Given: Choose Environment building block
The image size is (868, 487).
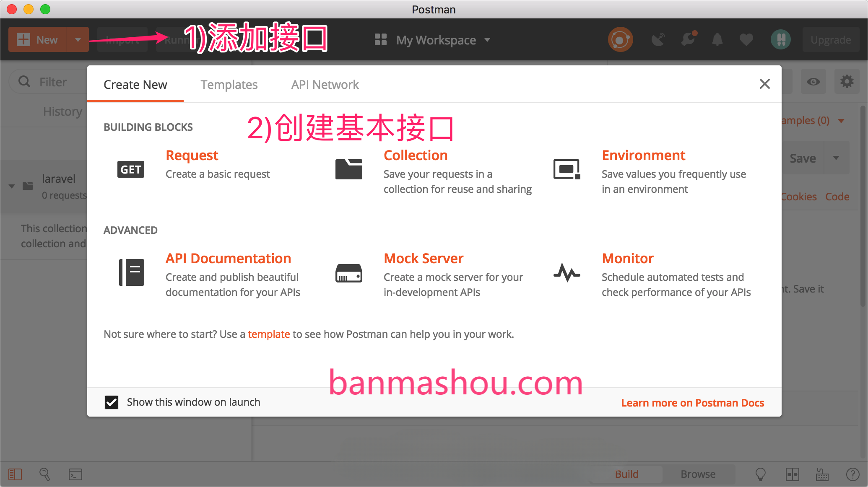Looking at the screenshot, I should [643, 155].
